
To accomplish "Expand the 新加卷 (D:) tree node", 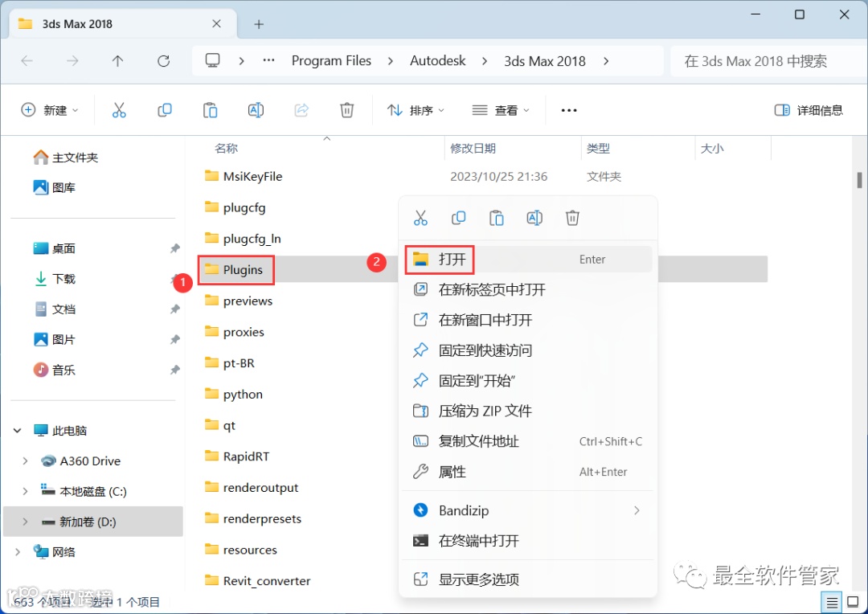I will [25, 522].
